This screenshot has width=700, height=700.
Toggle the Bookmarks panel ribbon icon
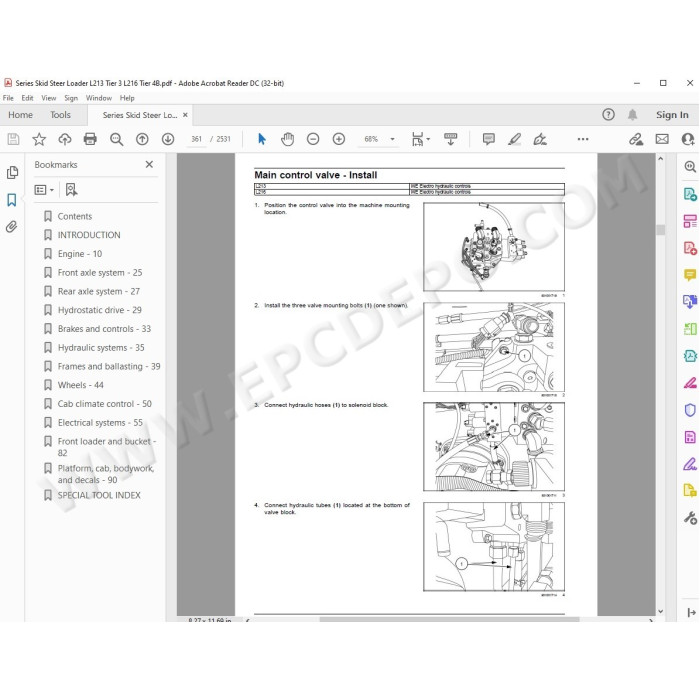(x=12, y=200)
